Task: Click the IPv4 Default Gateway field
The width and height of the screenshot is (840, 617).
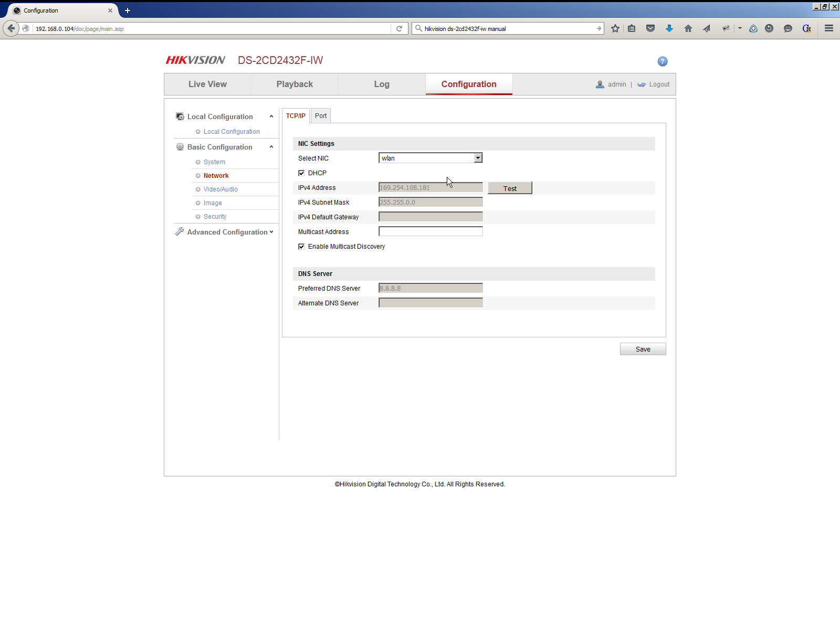Action: tap(430, 217)
